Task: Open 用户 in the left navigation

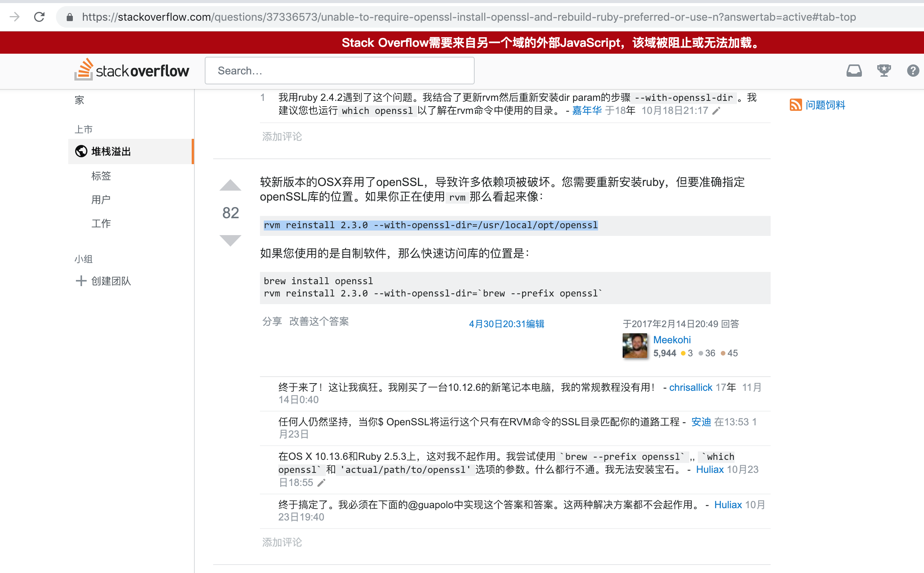Action: (101, 199)
